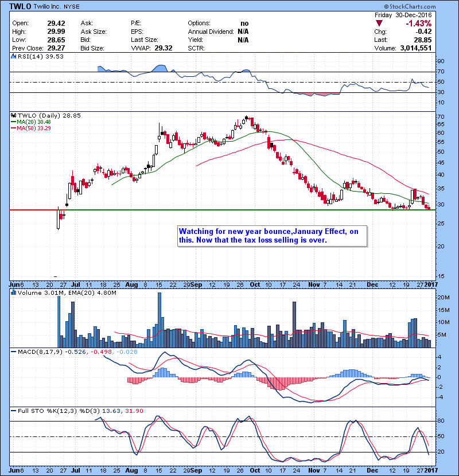Image resolution: width=459 pixels, height=476 pixels.
Task: Click the RSI(14) indicator icon
Action: (13, 56)
